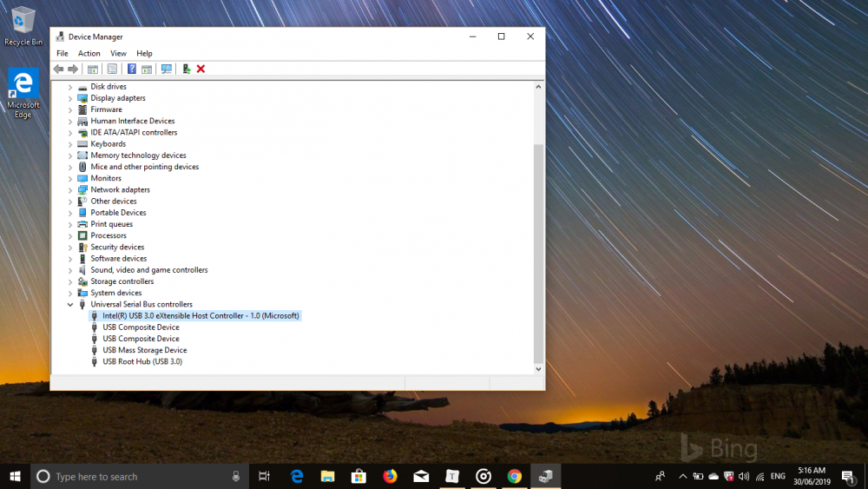Click Scan for hardware changes icon
Image resolution: width=868 pixels, height=489 pixels.
[x=166, y=69]
